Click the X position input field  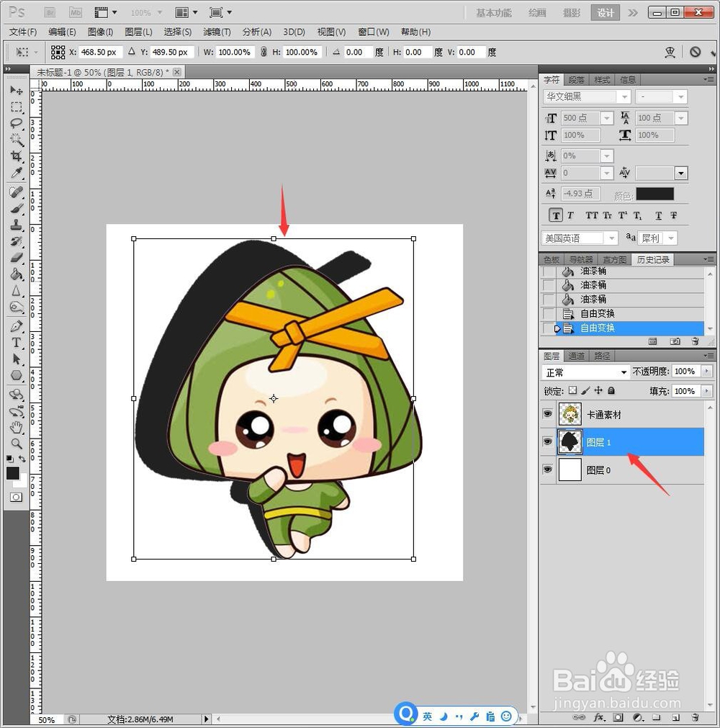coord(100,52)
